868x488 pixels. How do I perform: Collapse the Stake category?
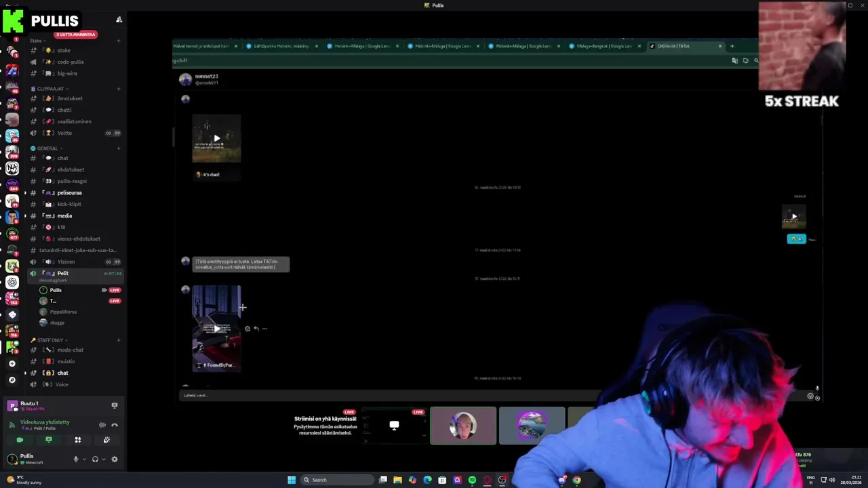37,41
